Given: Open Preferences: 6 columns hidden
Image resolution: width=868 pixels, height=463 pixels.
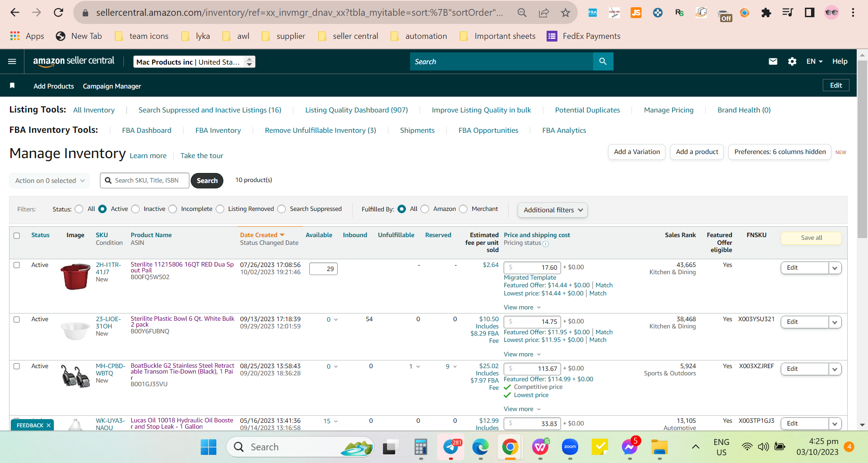Looking at the screenshot, I should coord(780,152).
